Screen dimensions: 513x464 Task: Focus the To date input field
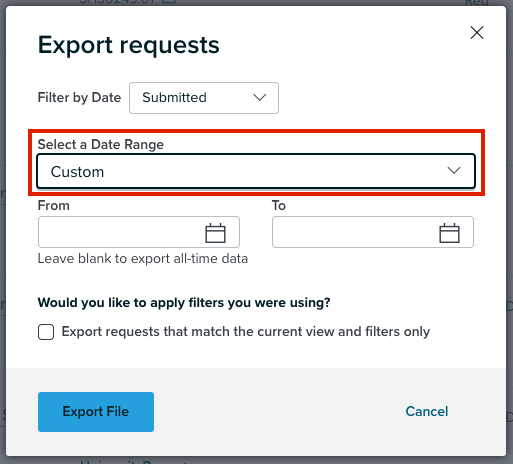point(373,232)
